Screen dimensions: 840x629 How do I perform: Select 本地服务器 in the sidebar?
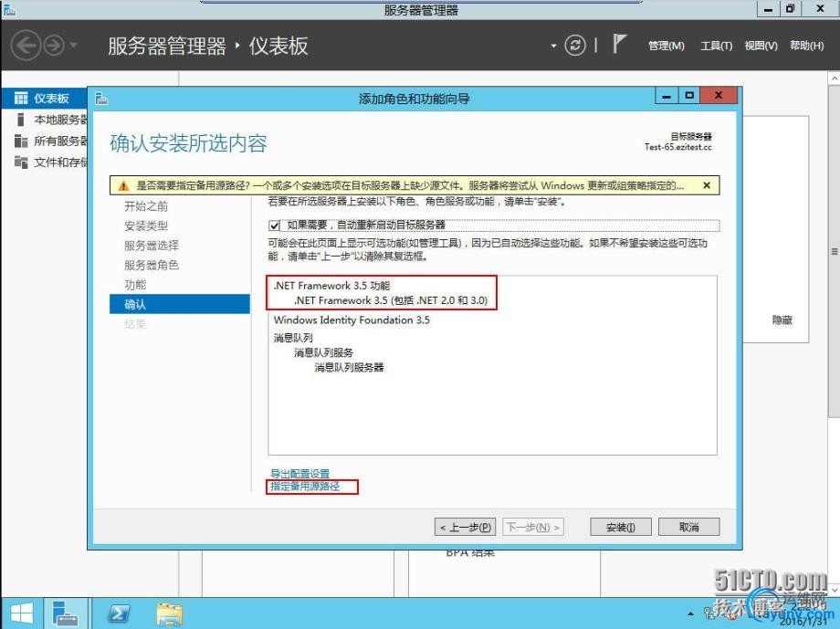pyautogui.click(x=60, y=120)
